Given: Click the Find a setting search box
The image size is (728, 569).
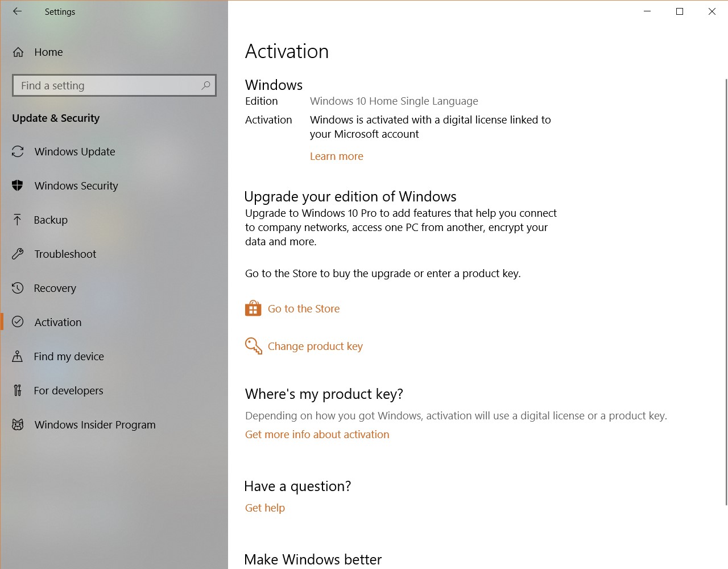Looking at the screenshot, I should click(x=114, y=85).
